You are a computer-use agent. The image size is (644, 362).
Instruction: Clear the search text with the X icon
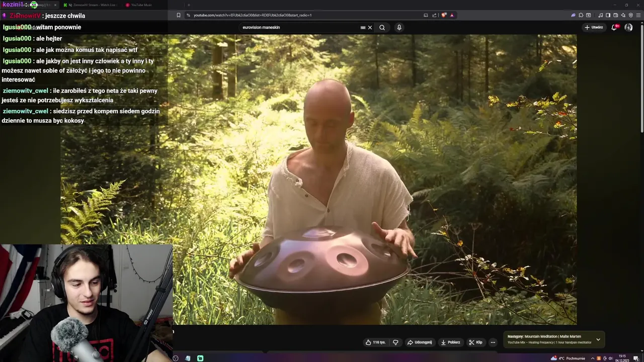point(370,28)
